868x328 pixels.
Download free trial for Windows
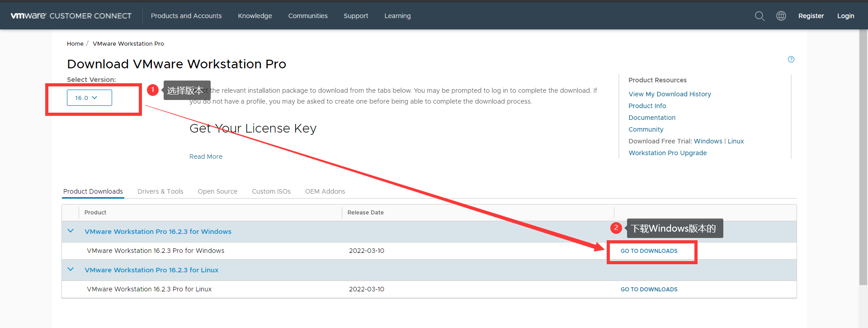(708, 141)
